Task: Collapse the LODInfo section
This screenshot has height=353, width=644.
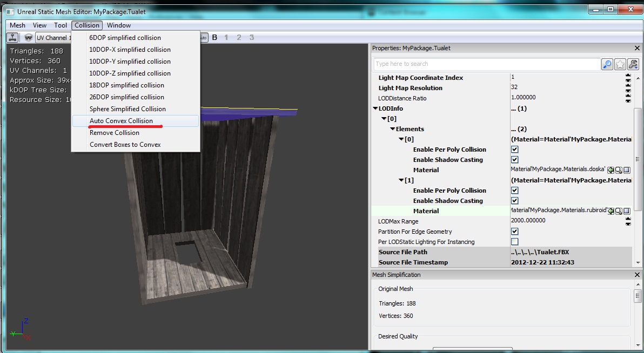Action: 375,108
